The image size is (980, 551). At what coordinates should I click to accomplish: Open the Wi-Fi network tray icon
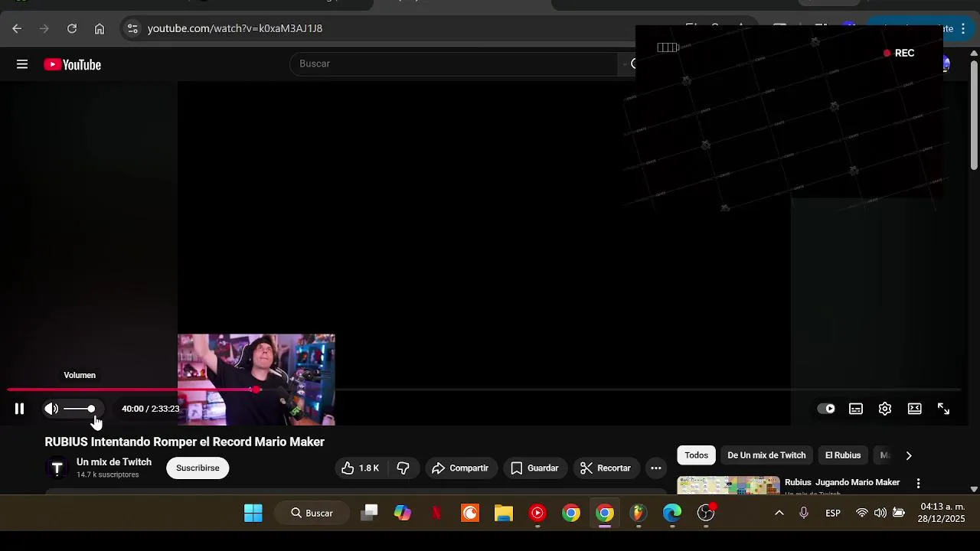[x=862, y=513]
